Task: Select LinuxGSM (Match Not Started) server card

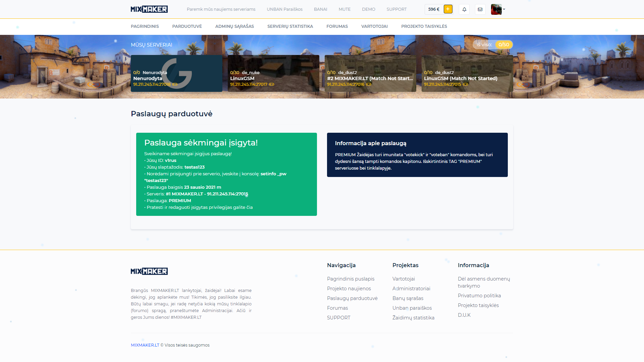Action: point(467,73)
